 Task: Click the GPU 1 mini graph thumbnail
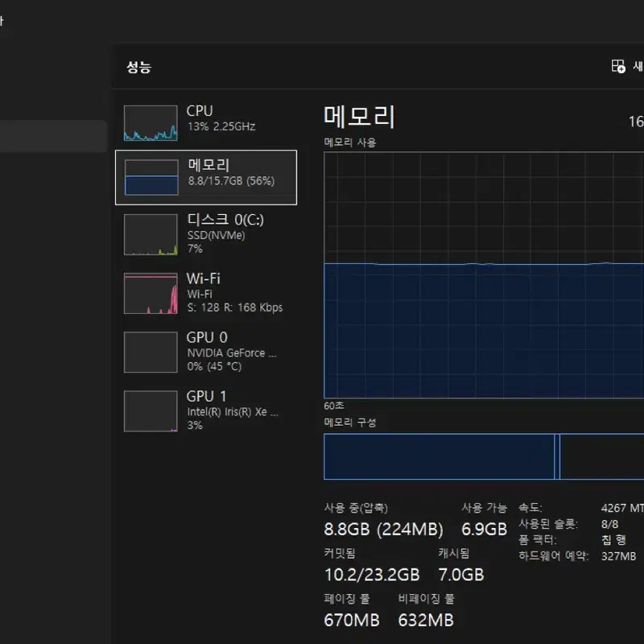pyautogui.click(x=151, y=411)
